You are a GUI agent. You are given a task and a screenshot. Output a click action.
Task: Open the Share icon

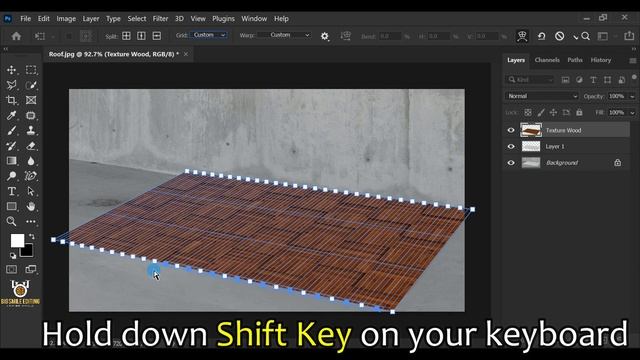tap(629, 36)
